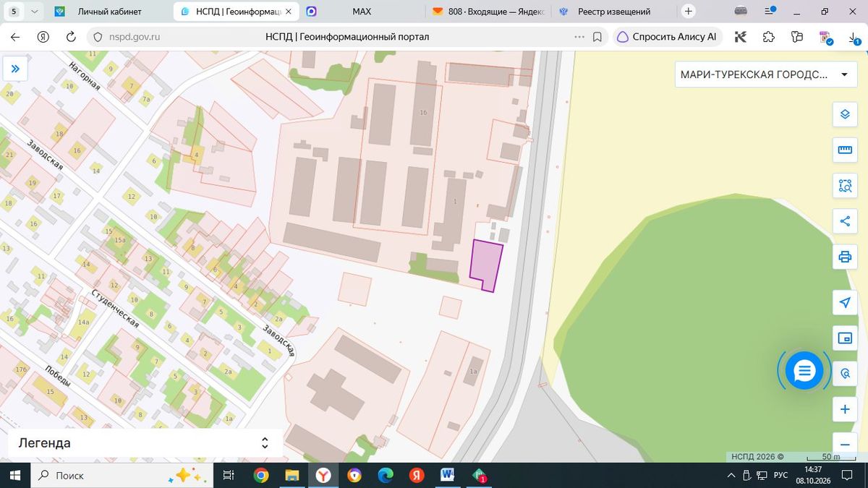Show hidden system tray icons

click(731, 475)
